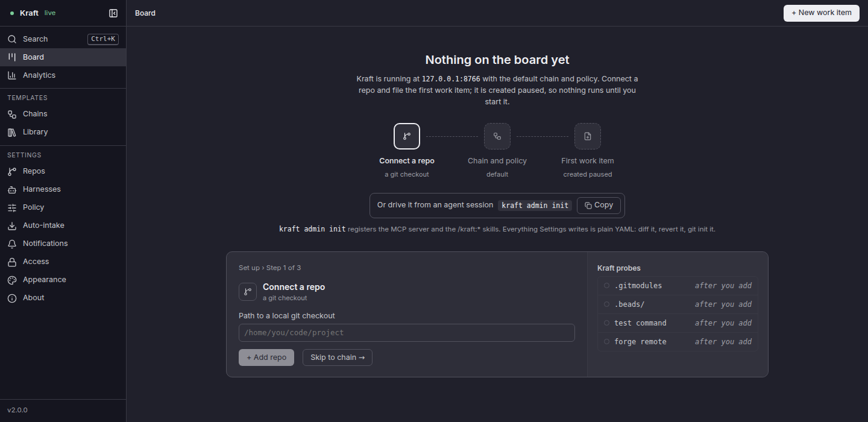Open Appearance settings
Image resolution: width=868 pixels, height=422 pixels.
tap(63, 280)
